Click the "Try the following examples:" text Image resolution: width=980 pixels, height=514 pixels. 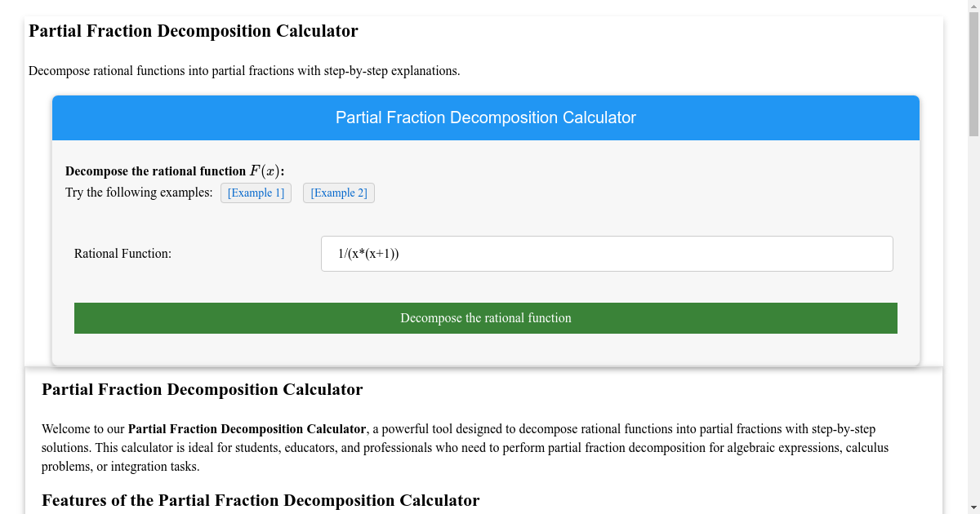tap(139, 193)
